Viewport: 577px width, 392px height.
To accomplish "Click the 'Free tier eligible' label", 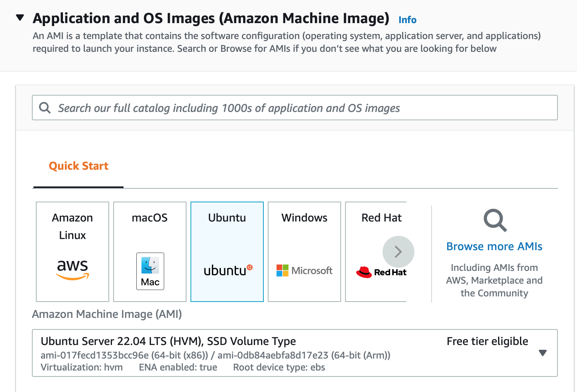I will pos(487,341).
